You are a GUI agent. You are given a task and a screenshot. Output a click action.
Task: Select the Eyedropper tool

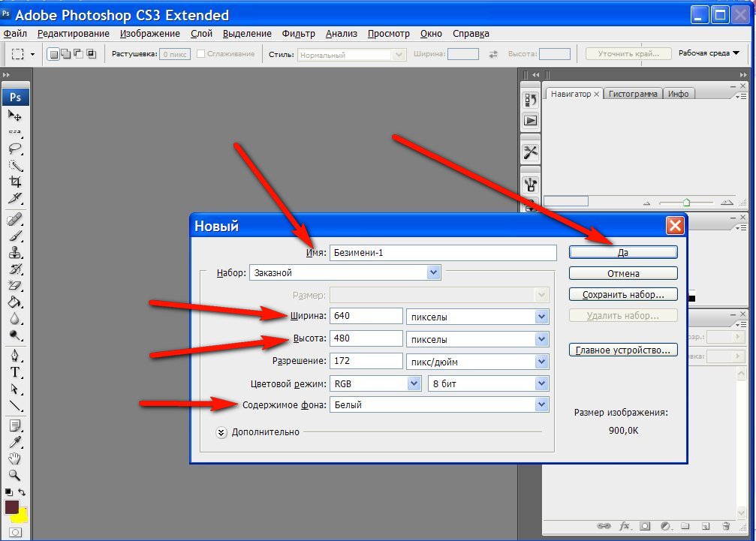tap(15, 442)
